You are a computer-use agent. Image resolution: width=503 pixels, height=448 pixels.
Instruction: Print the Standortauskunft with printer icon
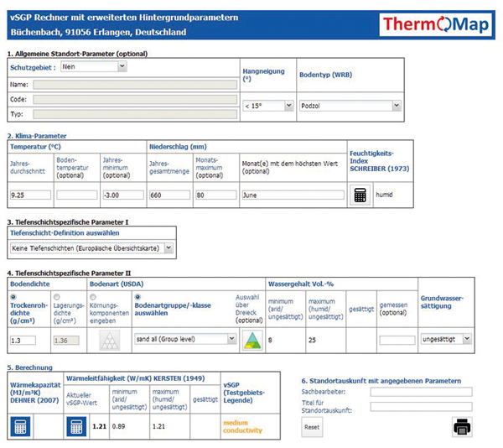(x=462, y=427)
